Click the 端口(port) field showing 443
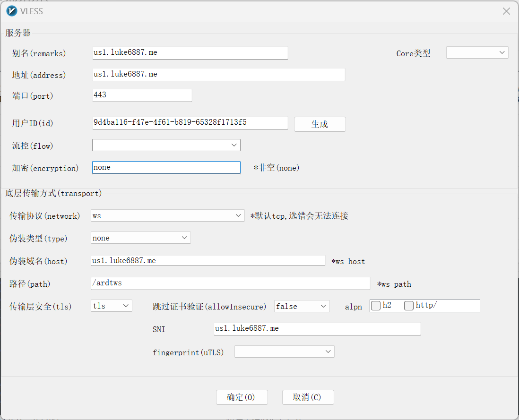This screenshot has width=519, height=420. click(142, 95)
